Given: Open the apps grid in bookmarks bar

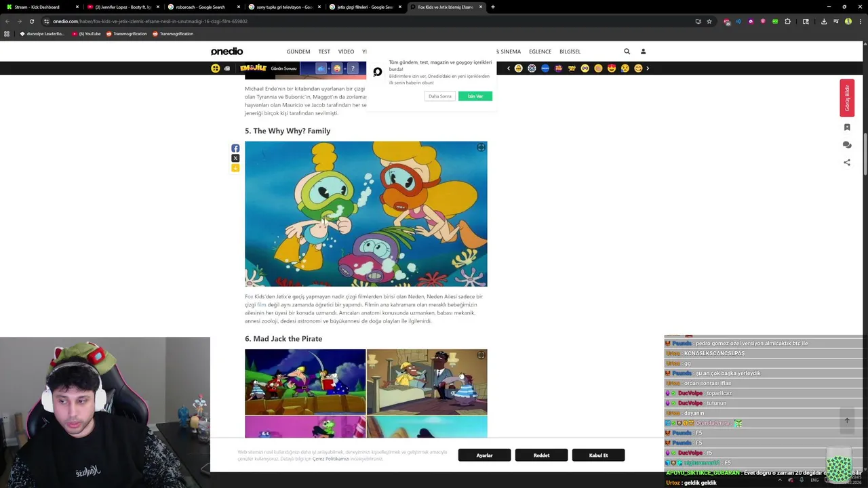Looking at the screenshot, I should (7, 34).
